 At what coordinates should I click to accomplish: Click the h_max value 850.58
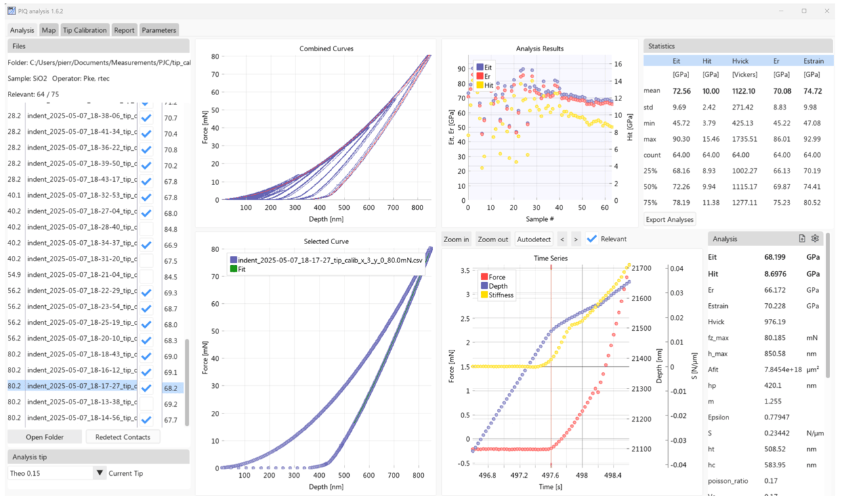coord(775,353)
